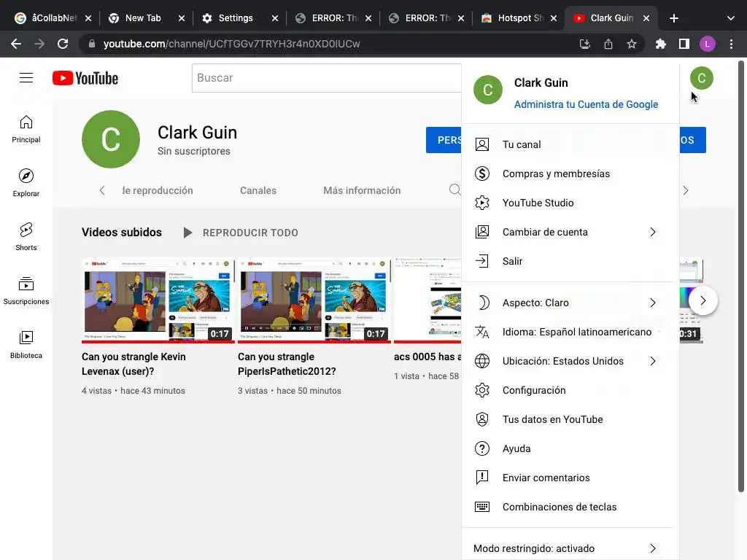Image resolution: width=747 pixels, height=560 pixels.
Task: Click Administra tu Cuenta de Google link
Action: (x=586, y=104)
